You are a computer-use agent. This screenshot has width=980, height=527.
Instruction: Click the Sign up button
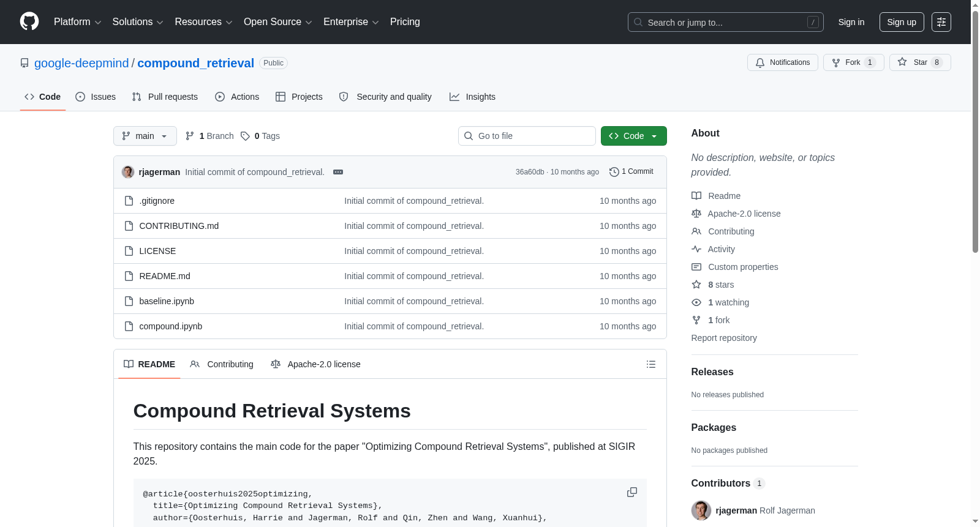[902, 22]
